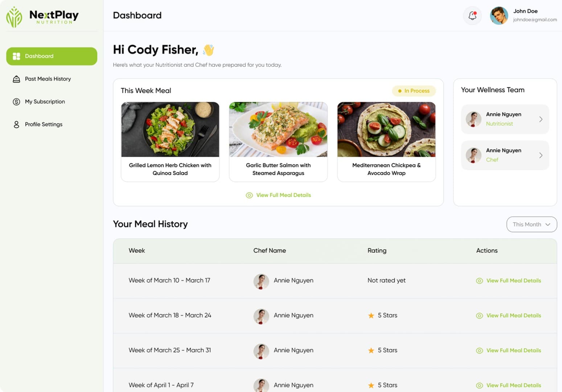Expand Annie Nguyen Chef chevron
The image size is (562, 392).
click(541, 155)
